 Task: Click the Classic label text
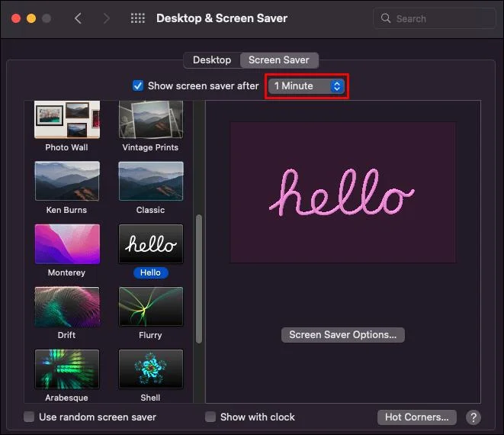[x=150, y=210]
